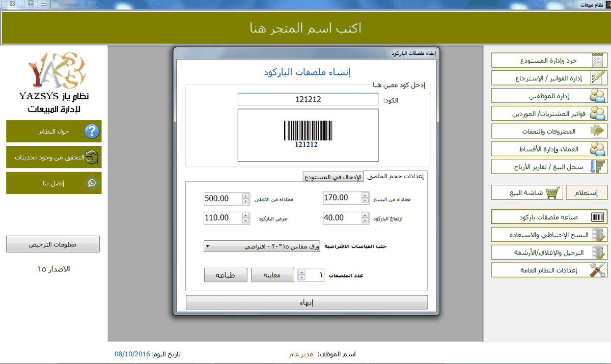This screenshot has width=611, height=364.
Task: Click the dialog heading إنشاء ملصقات الباركود
Action: point(308,72)
